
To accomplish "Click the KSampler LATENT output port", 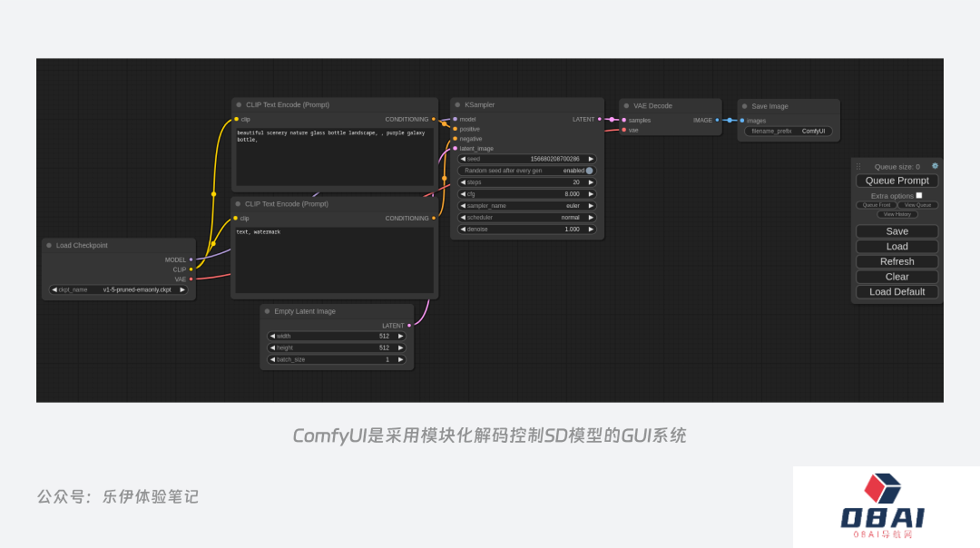I will coord(600,119).
